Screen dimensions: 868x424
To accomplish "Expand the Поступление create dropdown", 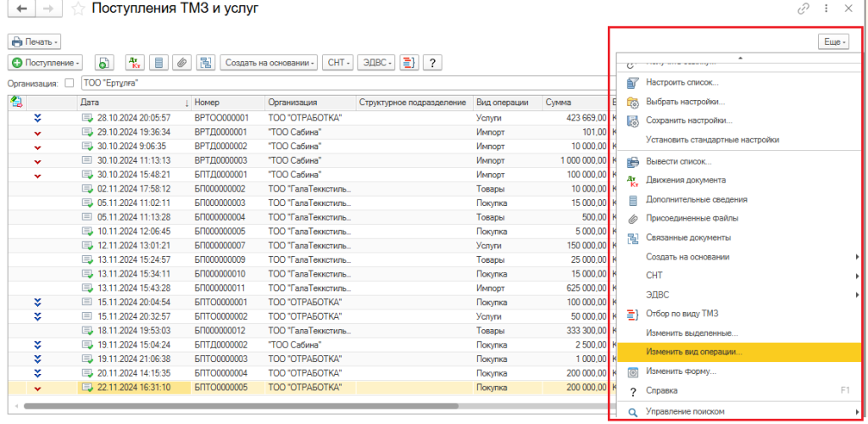I will (x=46, y=63).
